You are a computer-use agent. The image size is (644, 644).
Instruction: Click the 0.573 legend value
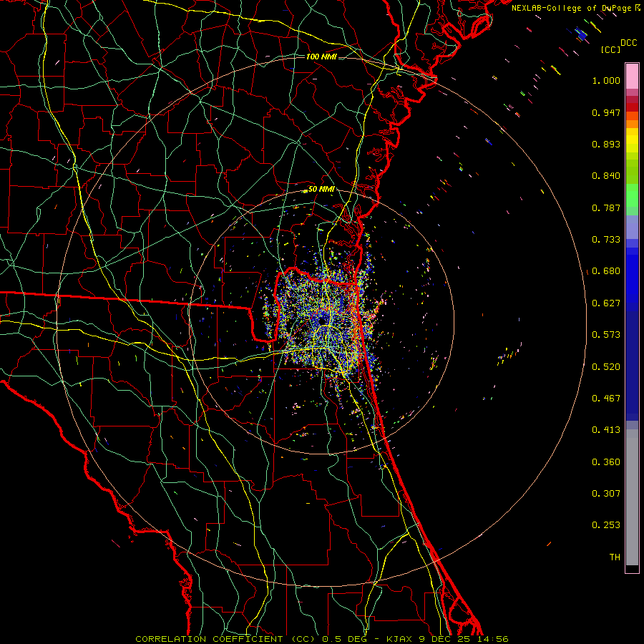tap(606, 335)
